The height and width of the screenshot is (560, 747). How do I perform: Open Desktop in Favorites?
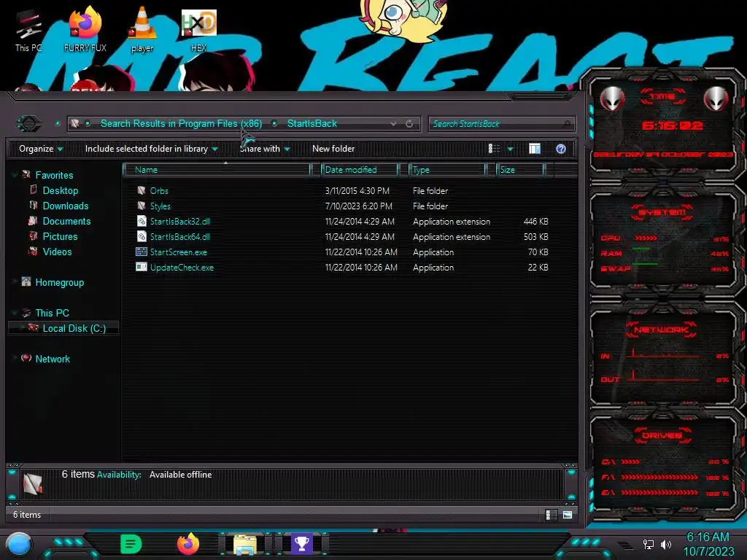tap(60, 190)
